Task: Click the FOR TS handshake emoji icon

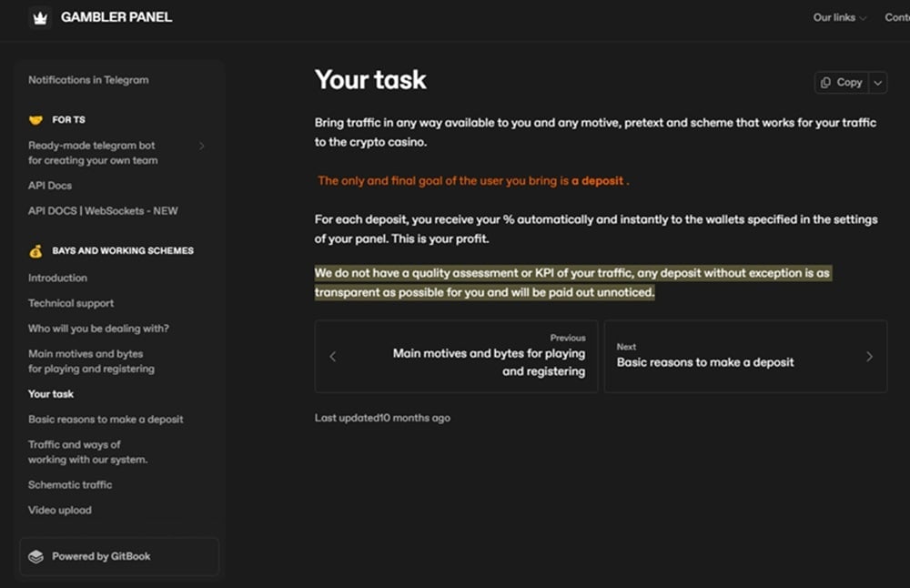Action: [x=36, y=119]
